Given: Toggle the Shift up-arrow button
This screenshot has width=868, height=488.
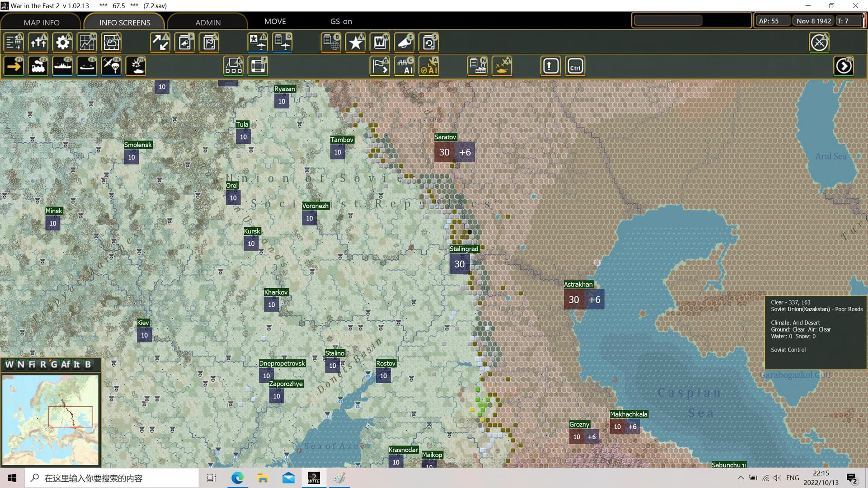Looking at the screenshot, I should click(550, 66).
